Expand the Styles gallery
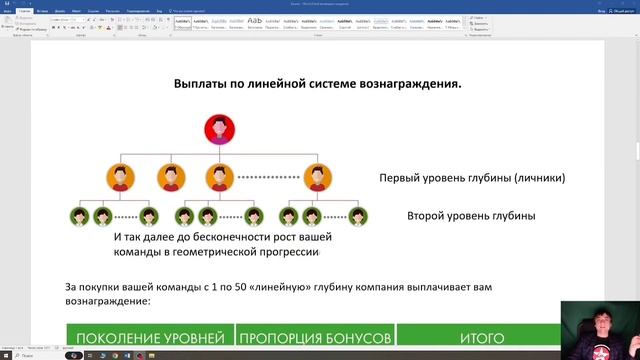640x360 pixels. coord(464,29)
